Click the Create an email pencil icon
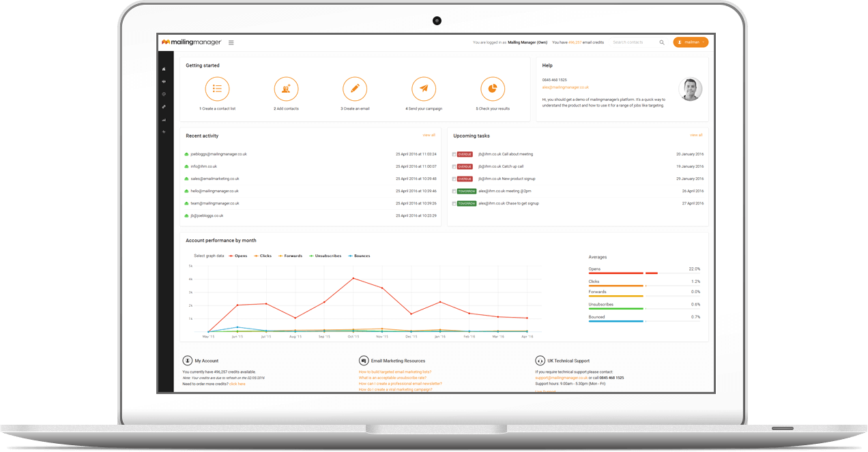This screenshot has height=452, width=868. point(355,89)
